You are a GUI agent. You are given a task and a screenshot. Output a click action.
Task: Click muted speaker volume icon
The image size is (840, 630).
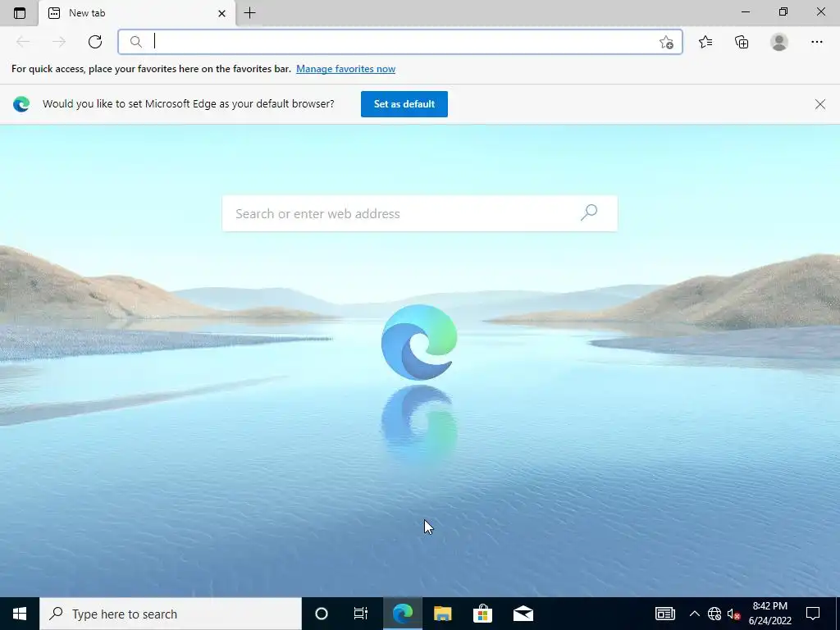point(733,614)
